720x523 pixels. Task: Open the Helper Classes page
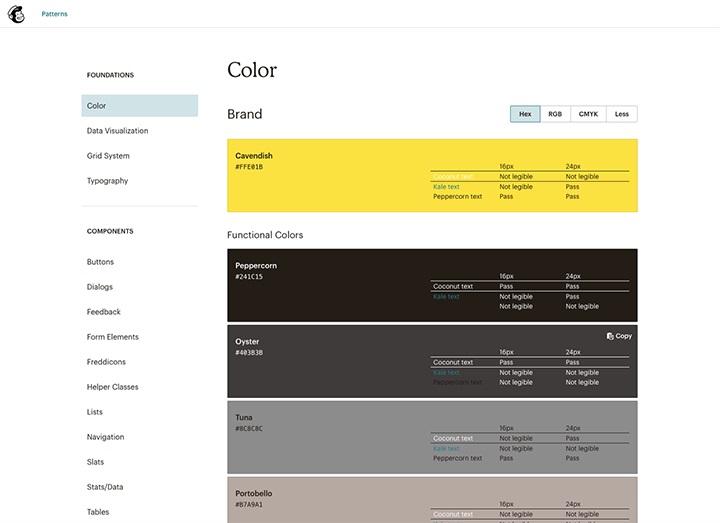coord(112,387)
